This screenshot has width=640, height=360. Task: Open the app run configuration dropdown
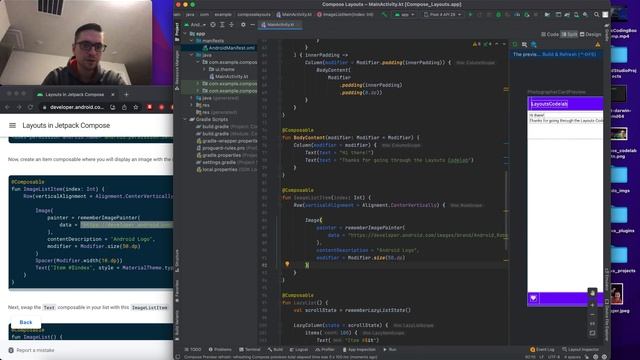tap(404, 14)
